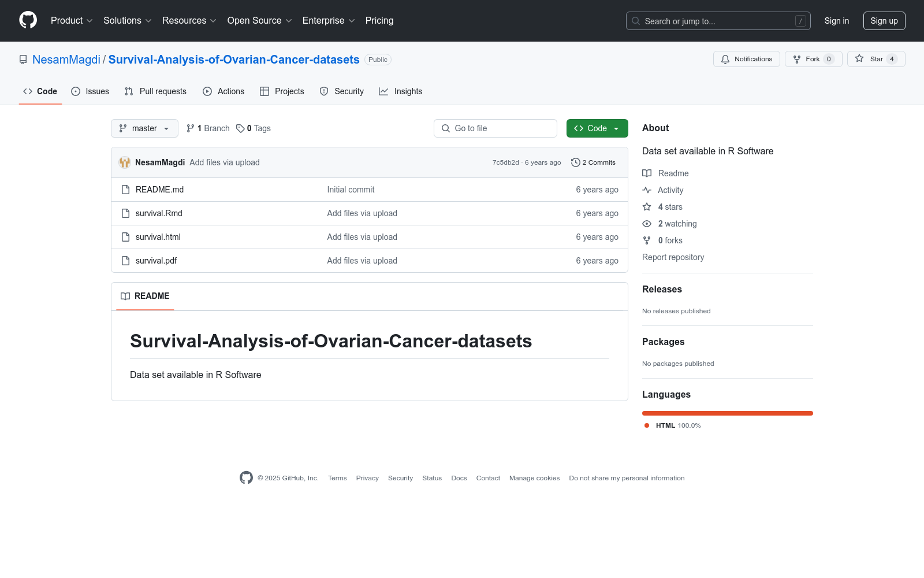This screenshot has height=578, width=924.
Task: Click the history clock icon by 2 Commits
Action: pos(575,162)
